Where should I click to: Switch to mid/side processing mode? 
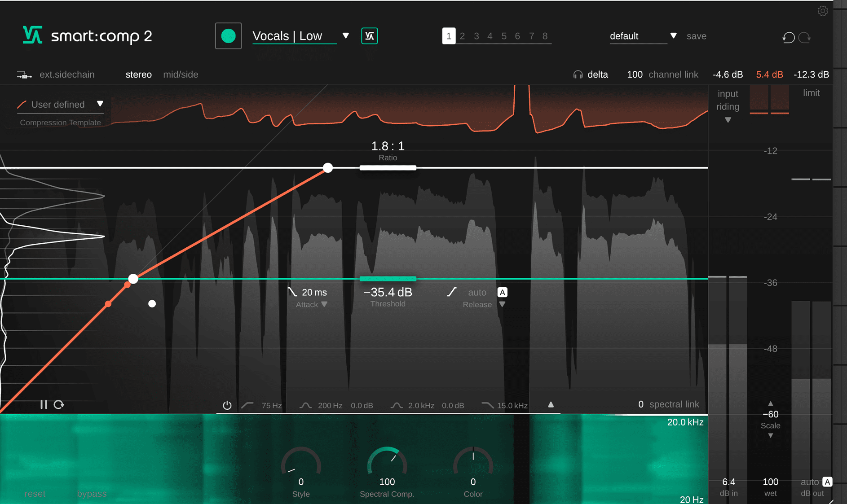[181, 75]
